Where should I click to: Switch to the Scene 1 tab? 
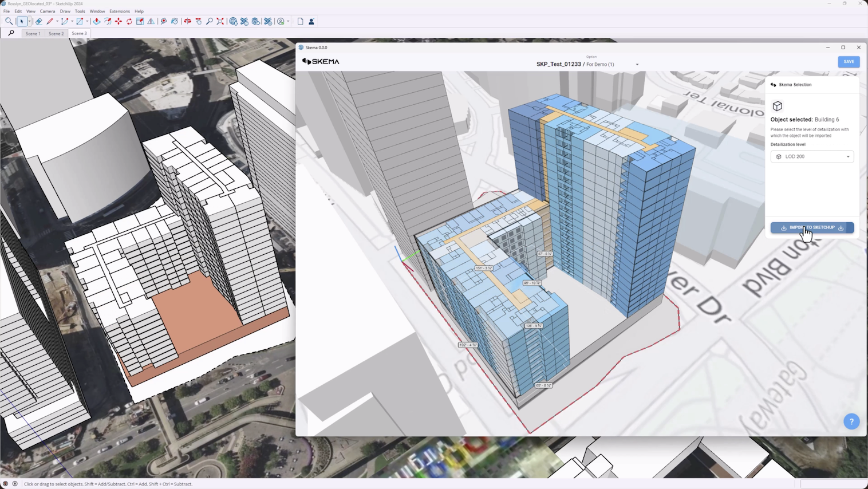pos(33,33)
